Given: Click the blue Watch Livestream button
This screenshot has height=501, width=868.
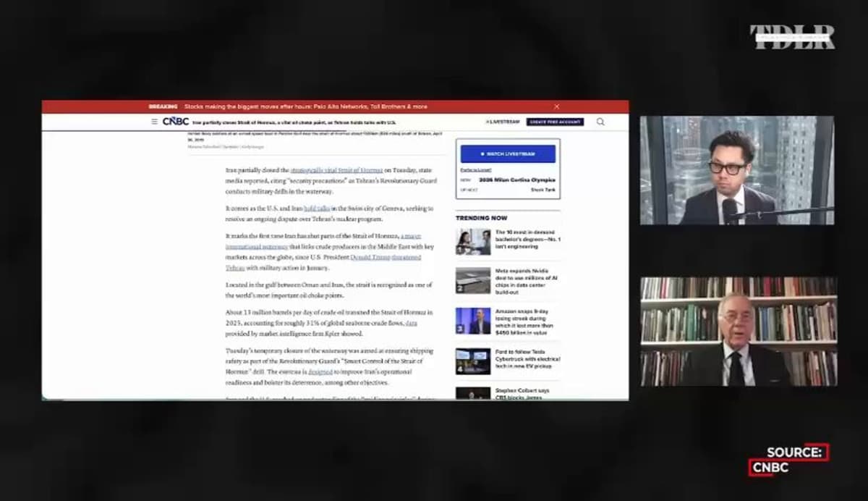Looking at the screenshot, I should (x=508, y=153).
